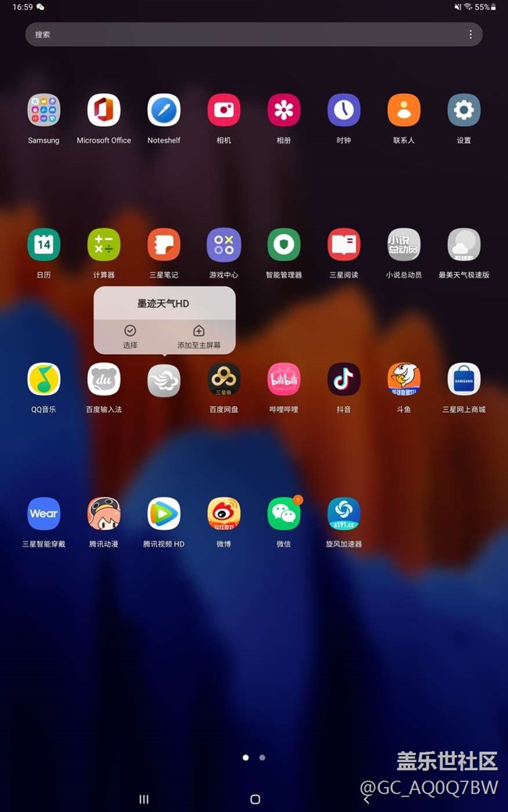Open WeChat (微信) with notification badge
This screenshot has height=812, width=508.
tap(284, 514)
